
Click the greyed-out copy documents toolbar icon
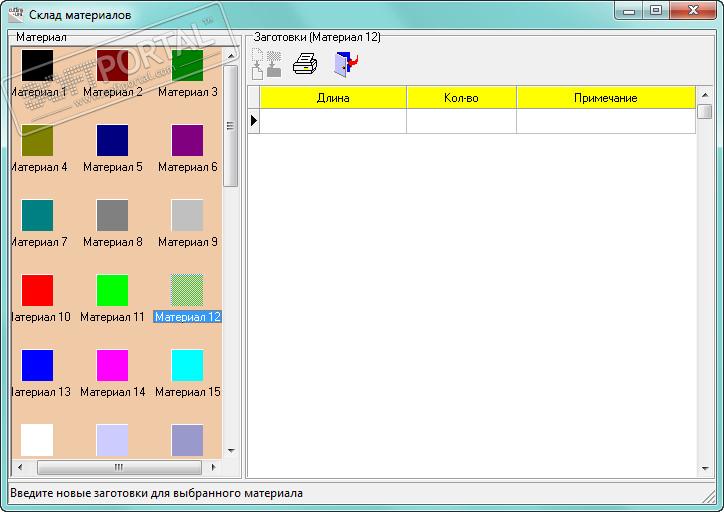(258, 64)
